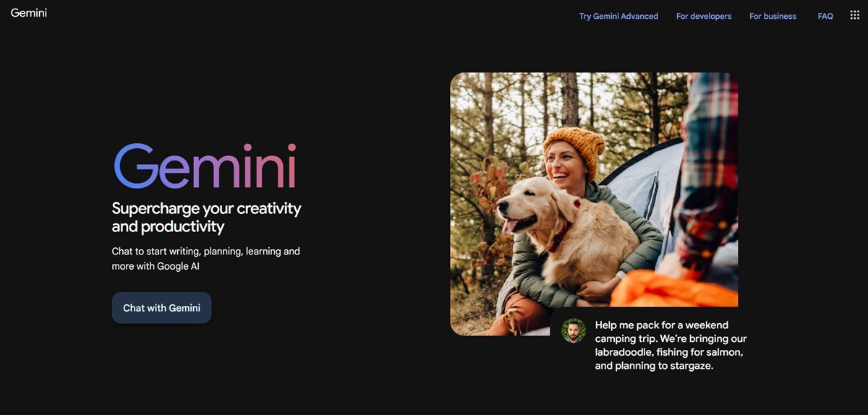Click the large gradient Gemini wordmark
This screenshot has width=868, height=415.
205,167
